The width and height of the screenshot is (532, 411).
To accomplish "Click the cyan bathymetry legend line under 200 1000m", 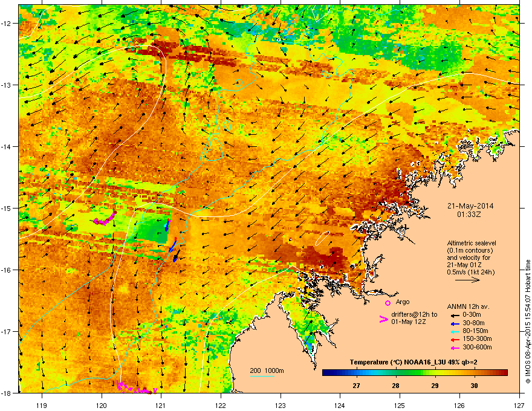I will (x=262, y=376).
